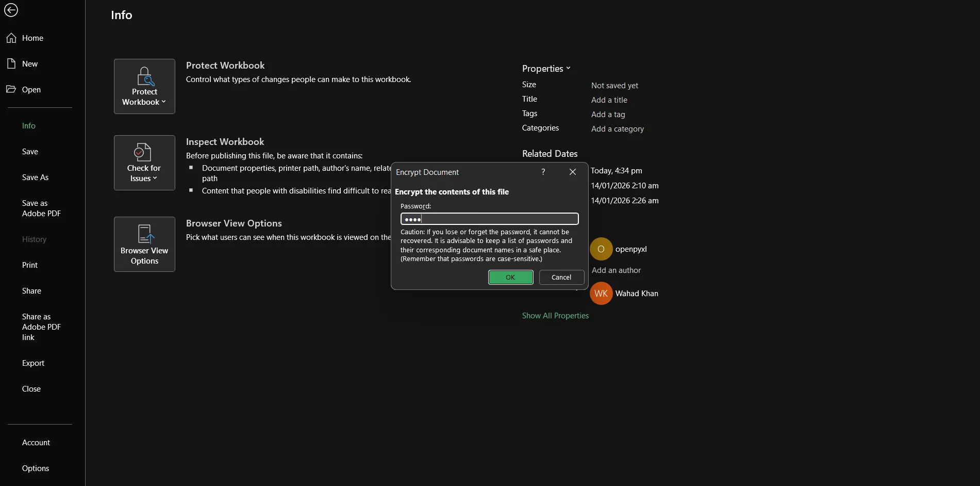Close the Encrypt Document dialog
Screen dimensions: 980x486
click(x=572, y=172)
